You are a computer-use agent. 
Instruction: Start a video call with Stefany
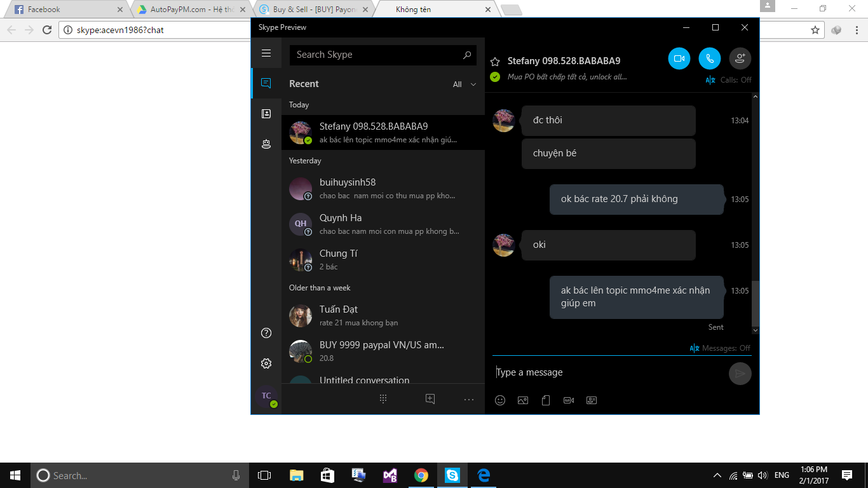[x=679, y=58]
